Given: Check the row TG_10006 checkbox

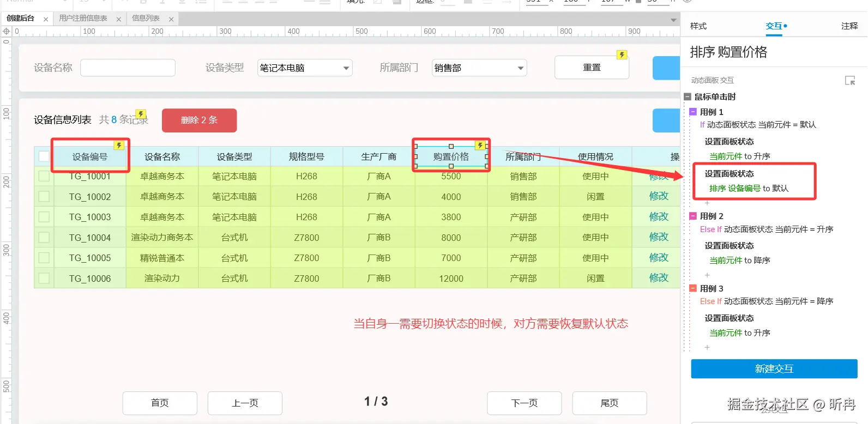Looking at the screenshot, I should click(44, 278).
